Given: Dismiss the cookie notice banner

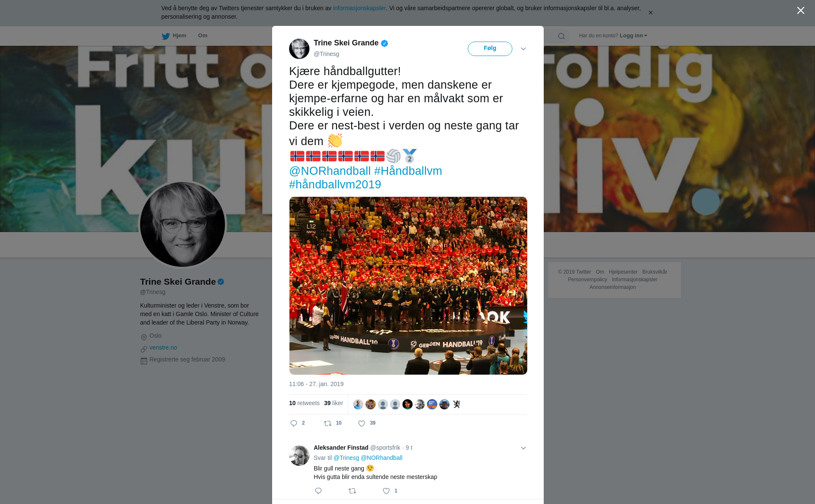Looking at the screenshot, I should click(x=650, y=13).
